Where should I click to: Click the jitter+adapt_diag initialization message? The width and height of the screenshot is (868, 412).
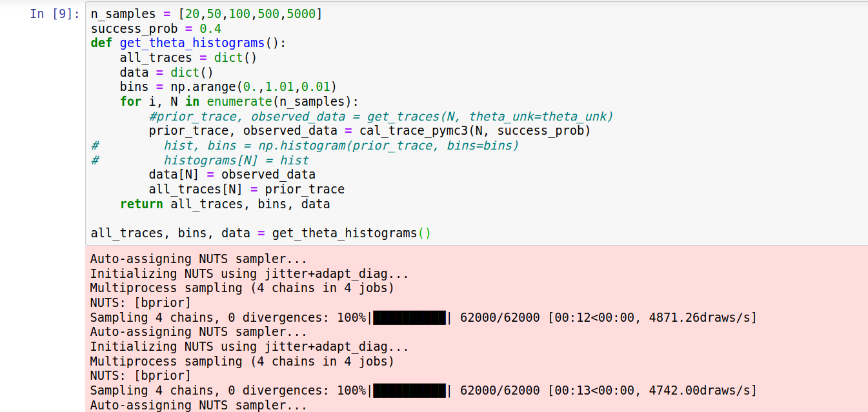coord(245,273)
